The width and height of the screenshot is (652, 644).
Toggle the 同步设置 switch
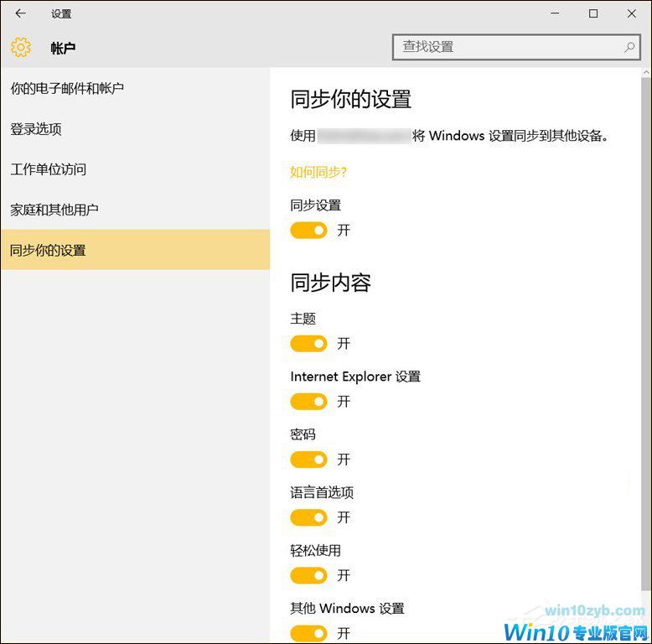pyautogui.click(x=308, y=230)
